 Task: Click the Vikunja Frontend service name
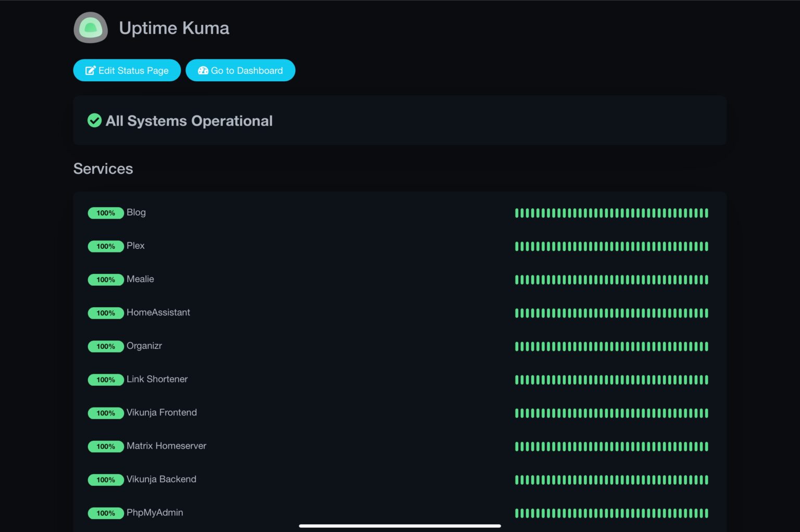pyautogui.click(x=161, y=413)
